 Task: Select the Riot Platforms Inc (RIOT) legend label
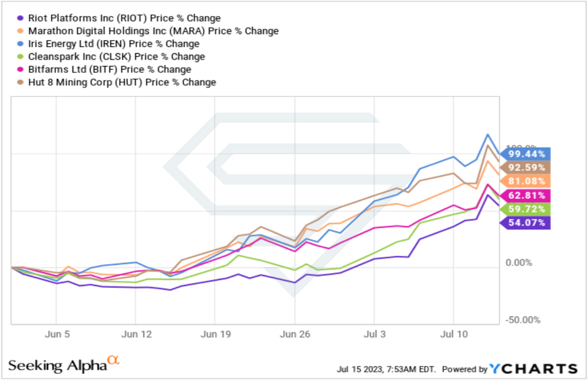click(x=125, y=18)
